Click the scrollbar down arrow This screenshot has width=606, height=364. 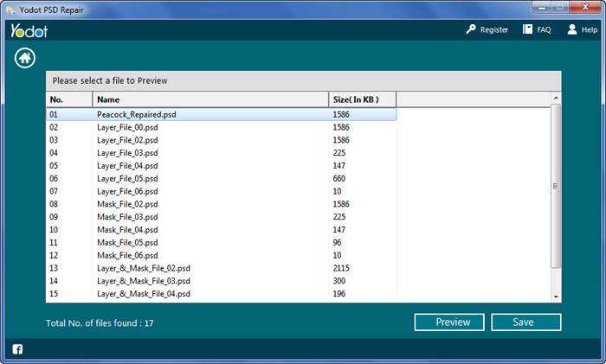pyautogui.click(x=556, y=297)
